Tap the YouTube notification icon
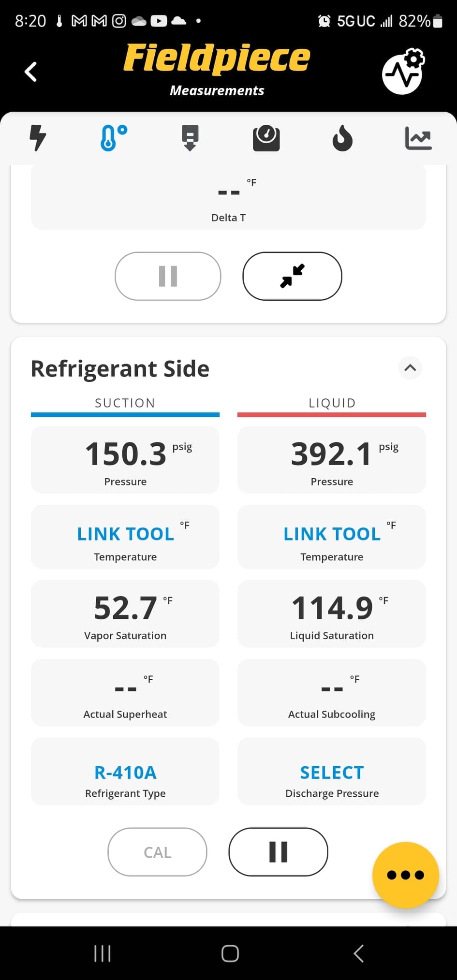 159,21
